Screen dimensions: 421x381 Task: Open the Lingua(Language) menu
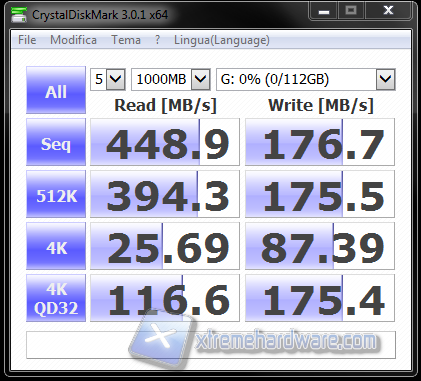tap(222, 40)
